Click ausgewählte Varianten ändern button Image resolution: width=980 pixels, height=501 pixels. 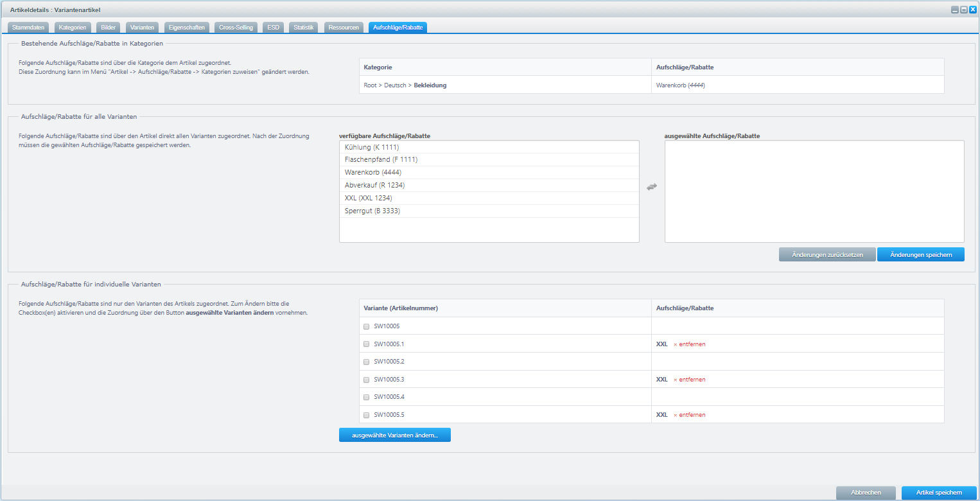click(395, 435)
